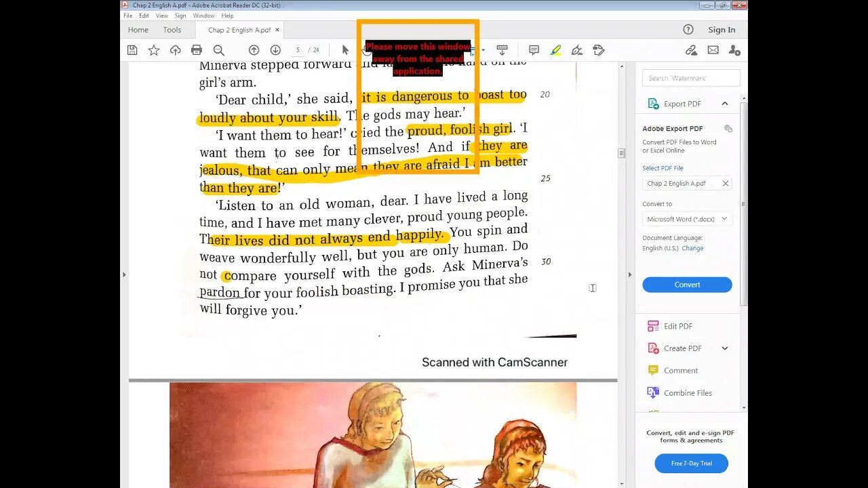The height and width of the screenshot is (488, 868).
Task: Click the current page number box
Action: click(x=298, y=50)
